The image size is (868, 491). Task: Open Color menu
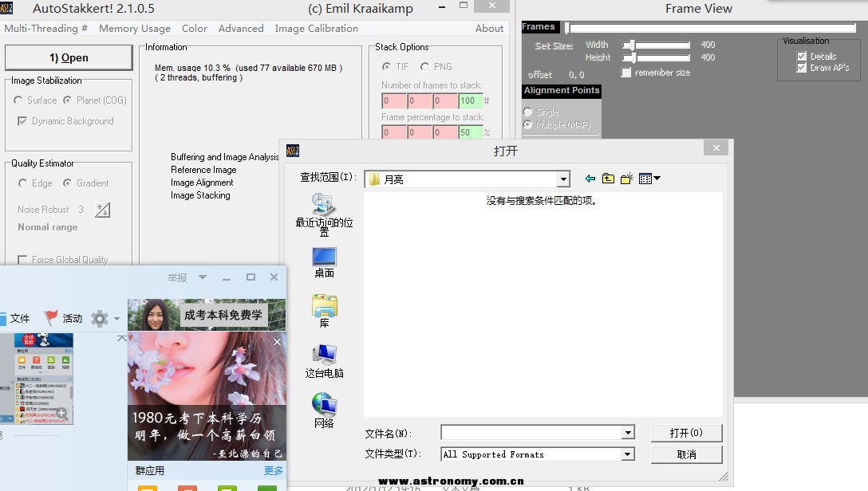coord(195,28)
